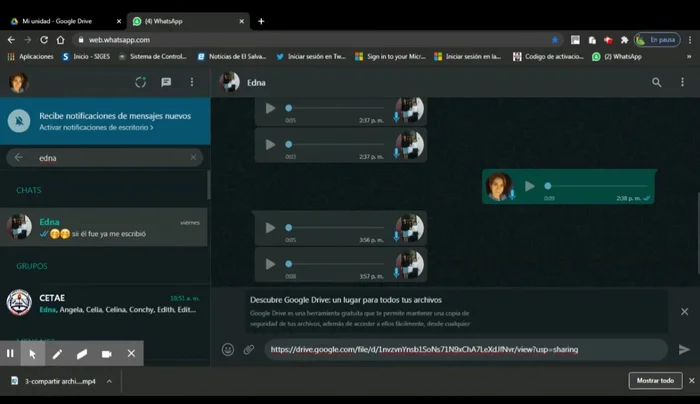The width and height of the screenshot is (700, 404).
Task: Open the Edna chat in results
Action: pyautogui.click(x=104, y=227)
